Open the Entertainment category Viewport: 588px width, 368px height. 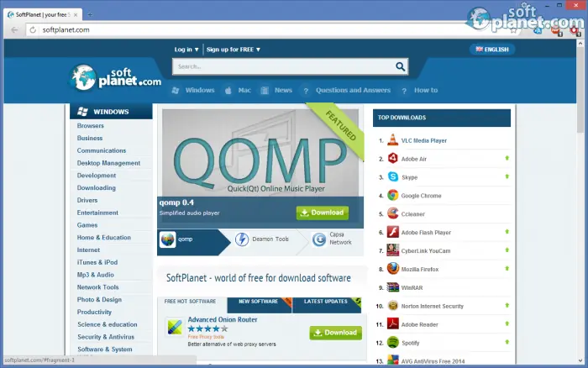pyautogui.click(x=97, y=213)
